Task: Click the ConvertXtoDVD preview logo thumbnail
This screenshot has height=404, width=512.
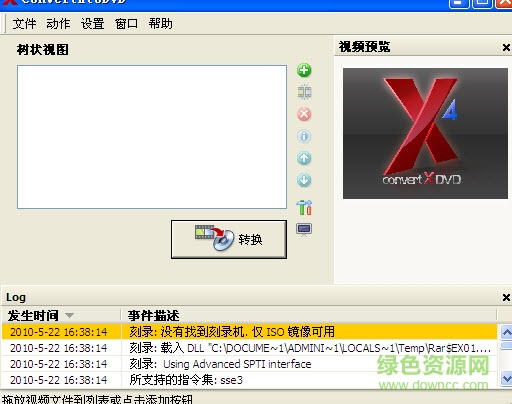Action: coord(425,133)
